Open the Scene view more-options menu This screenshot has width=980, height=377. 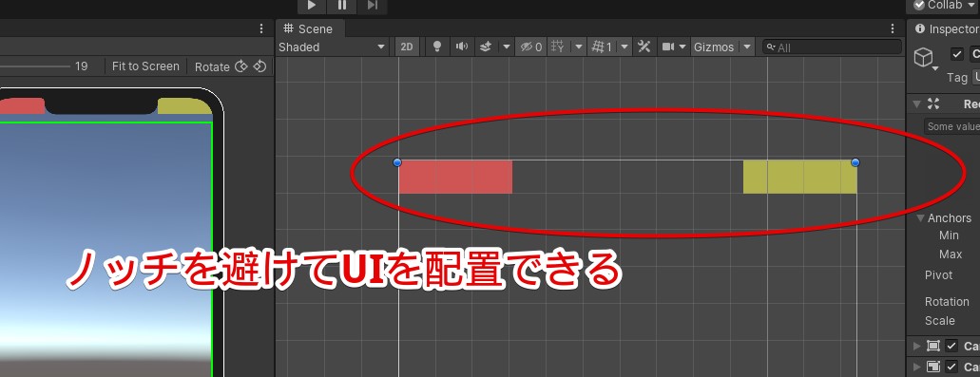894,28
